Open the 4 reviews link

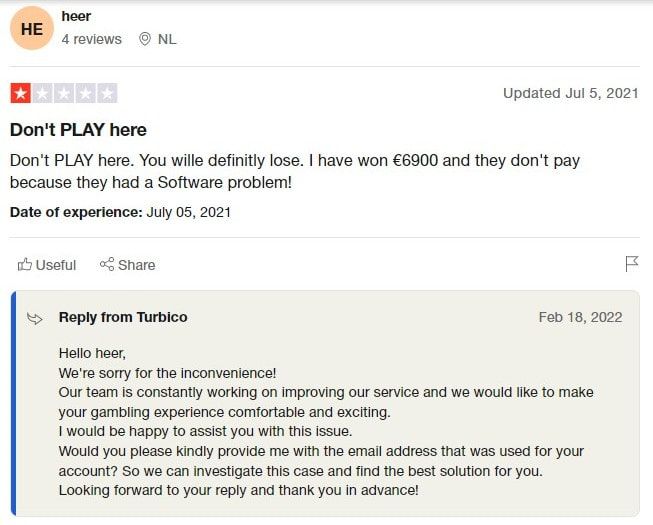92,39
